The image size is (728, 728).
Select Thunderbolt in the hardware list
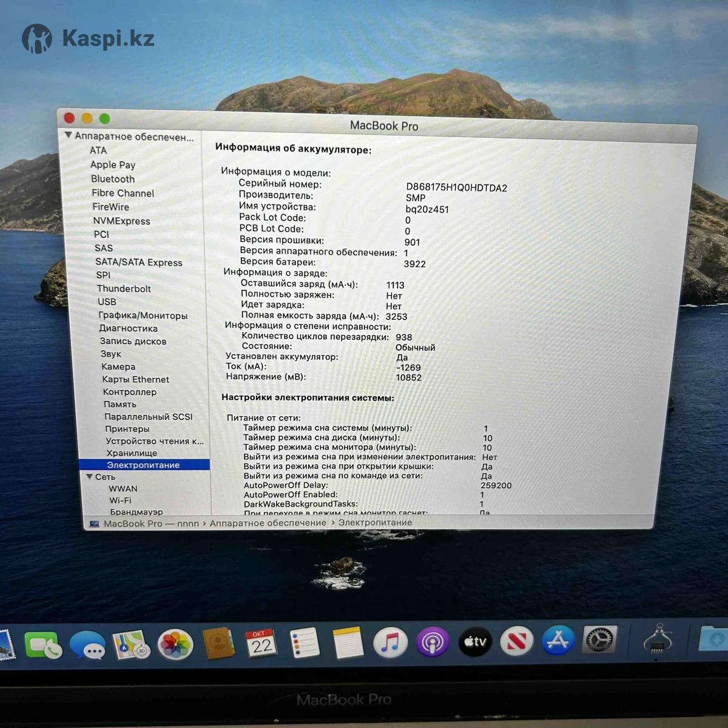click(124, 289)
